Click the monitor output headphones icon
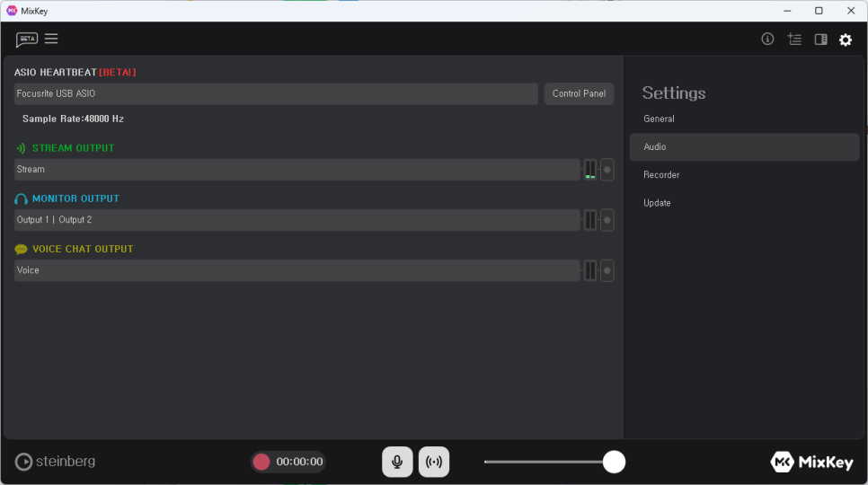The height and width of the screenshot is (485, 868). (21, 199)
